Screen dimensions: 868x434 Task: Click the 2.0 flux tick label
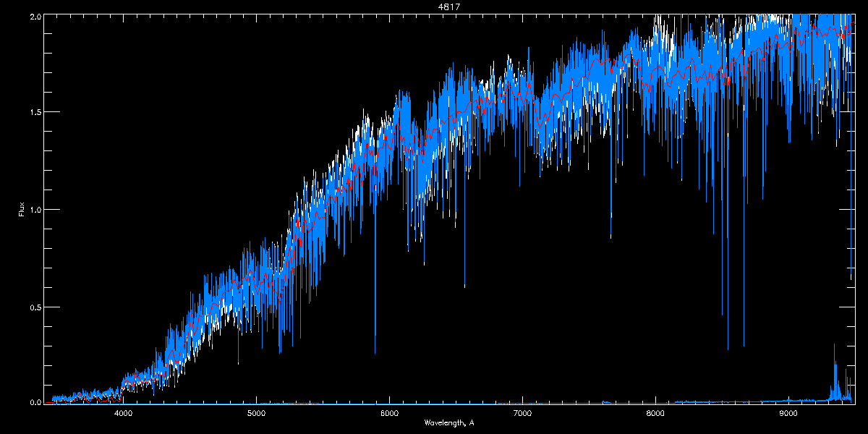click(x=35, y=16)
